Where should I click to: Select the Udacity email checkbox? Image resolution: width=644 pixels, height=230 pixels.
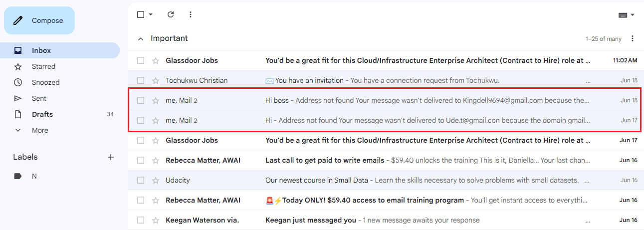tap(141, 180)
